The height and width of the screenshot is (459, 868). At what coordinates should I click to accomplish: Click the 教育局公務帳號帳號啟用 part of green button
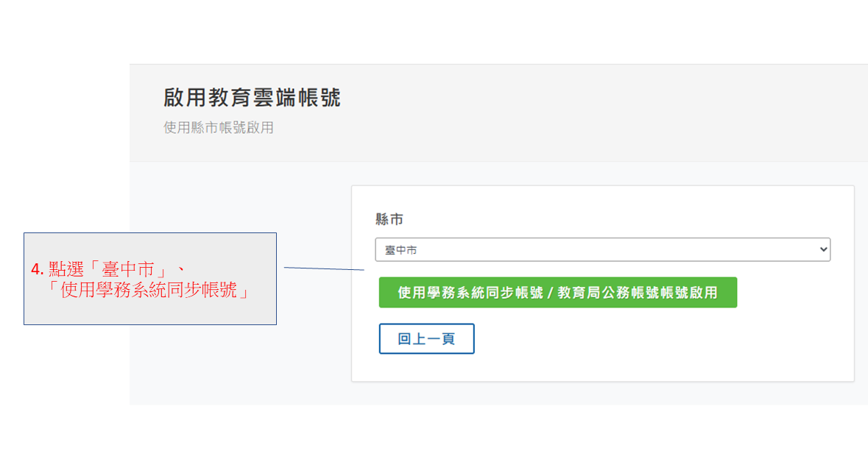point(637,293)
